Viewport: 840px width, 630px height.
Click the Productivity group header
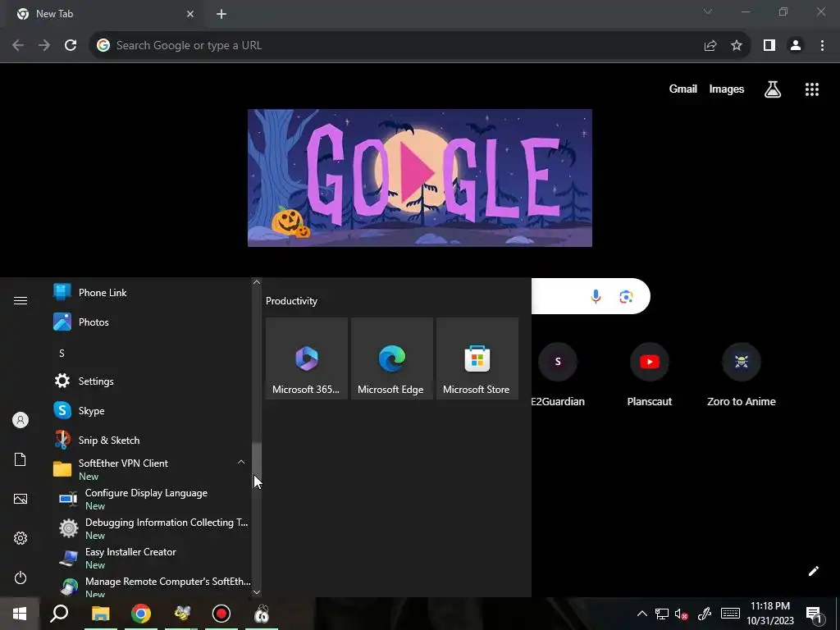tap(291, 301)
